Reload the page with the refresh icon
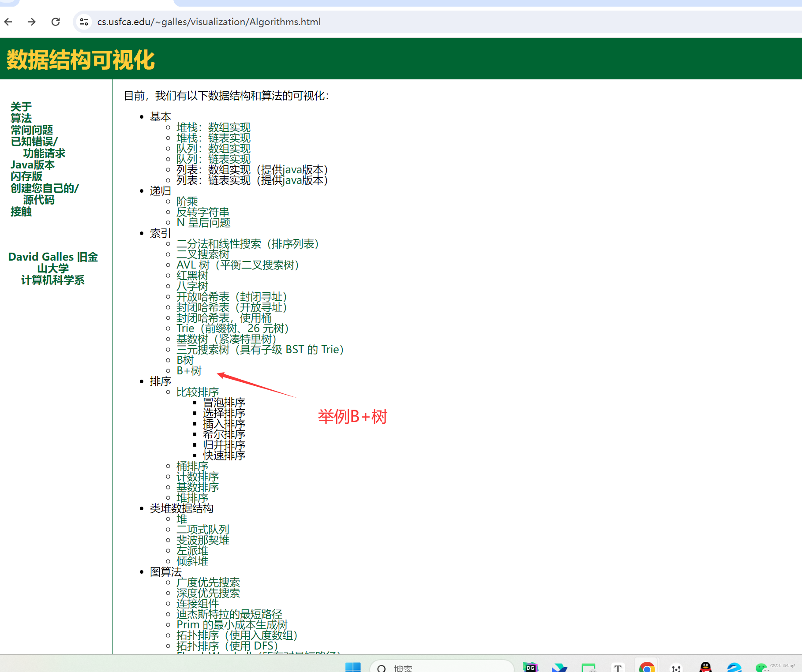 click(x=56, y=22)
